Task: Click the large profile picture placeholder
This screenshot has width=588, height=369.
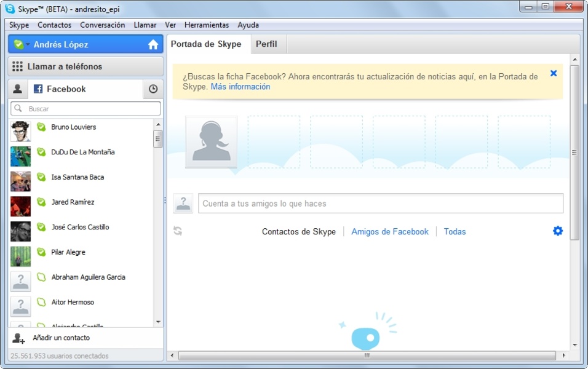Action: coord(211,142)
